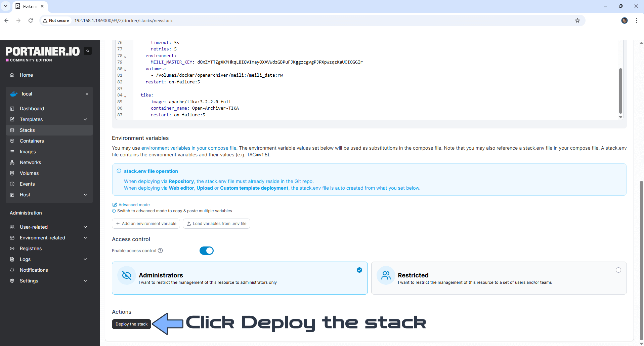Viewport: 644px width, 346px height.
Task: Click the help icon next to Enable access control
Action: click(160, 251)
